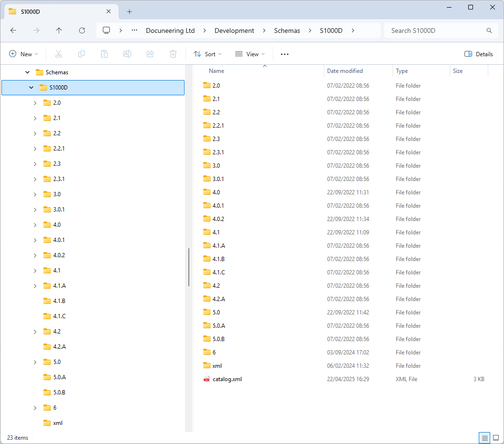Screen dimensions: 504x444
Task: Collapse the S1000D tree node
Action: [x=31, y=88]
